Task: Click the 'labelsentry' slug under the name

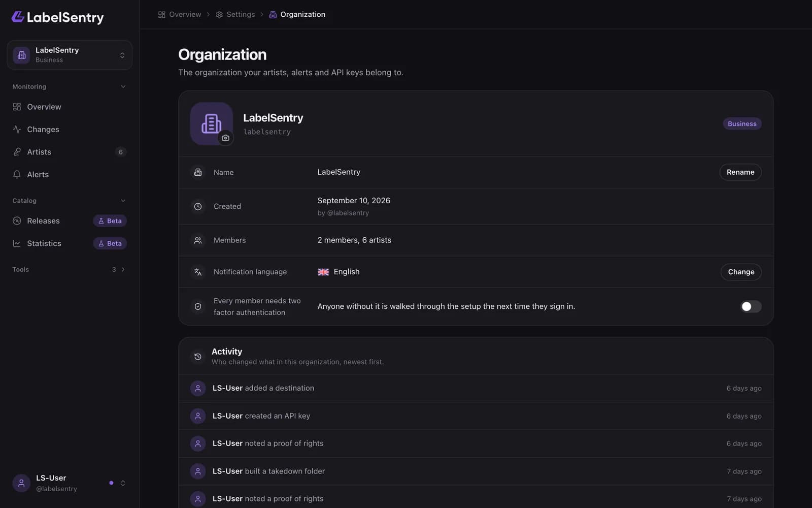Action: point(267,132)
